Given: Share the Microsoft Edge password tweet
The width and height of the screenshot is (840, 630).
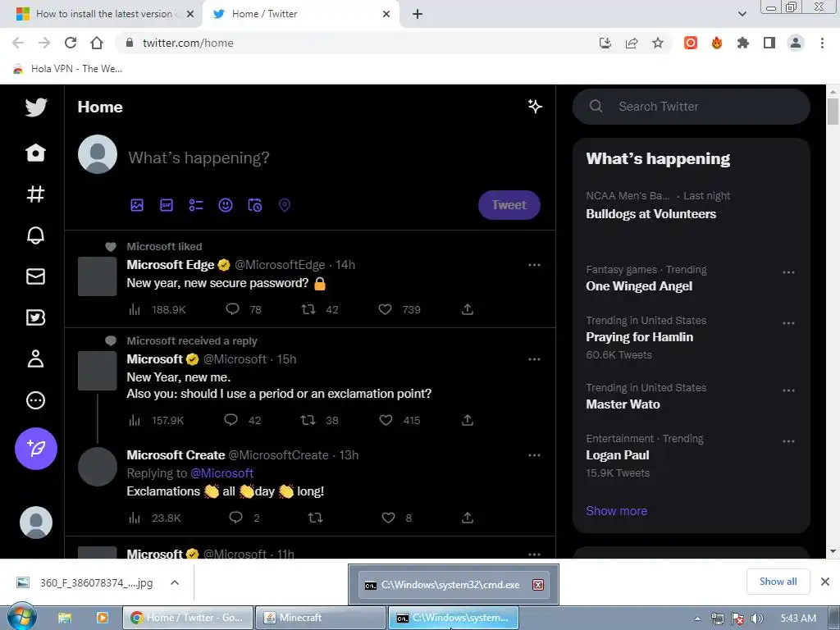Looking at the screenshot, I should pyautogui.click(x=468, y=309).
